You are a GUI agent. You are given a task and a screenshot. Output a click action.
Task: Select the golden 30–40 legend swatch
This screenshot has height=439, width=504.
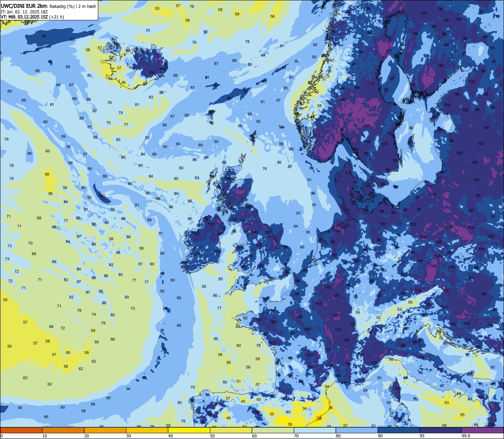[x=147, y=430]
